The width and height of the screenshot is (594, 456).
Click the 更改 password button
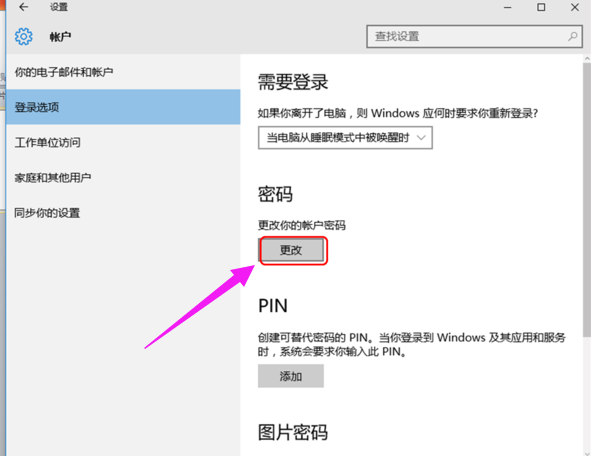[x=292, y=250]
